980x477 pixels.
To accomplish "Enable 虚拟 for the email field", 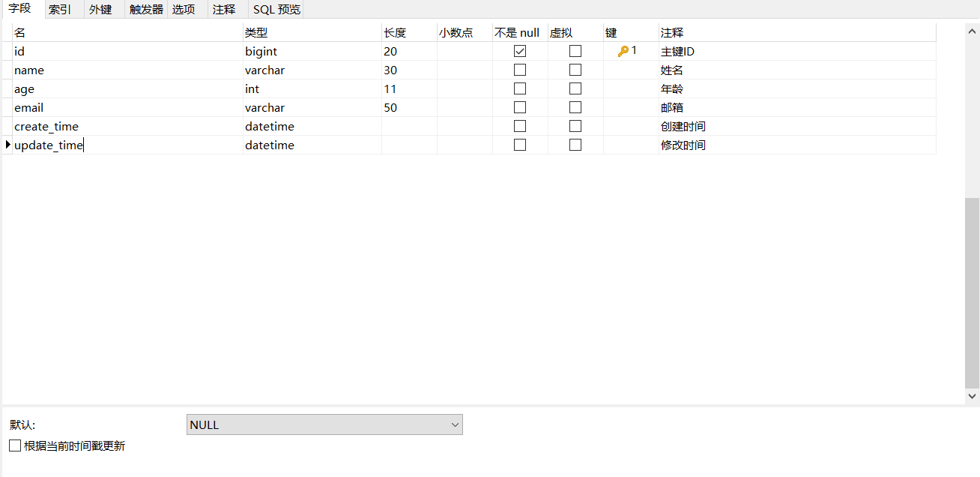I will click(575, 107).
